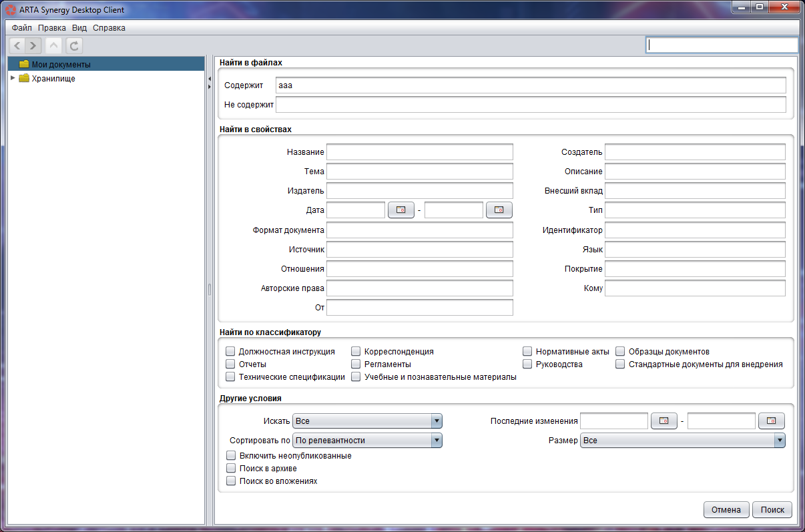Click the Издатель input field
Screen dimensions: 805x532
pyautogui.click(x=420, y=190)
